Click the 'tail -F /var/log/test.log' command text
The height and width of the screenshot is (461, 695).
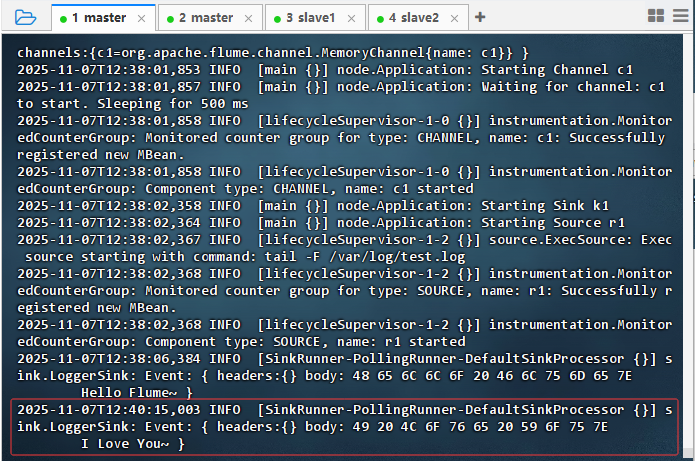click(x=365, y=257)
